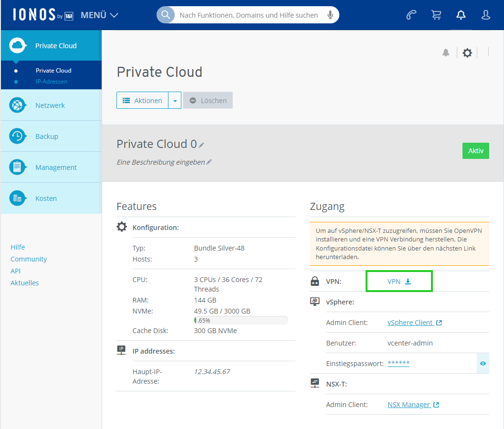This screenshot has height=429, width=504.
Task: Open the Kosten sidebar section
Action: pos(52,198)
